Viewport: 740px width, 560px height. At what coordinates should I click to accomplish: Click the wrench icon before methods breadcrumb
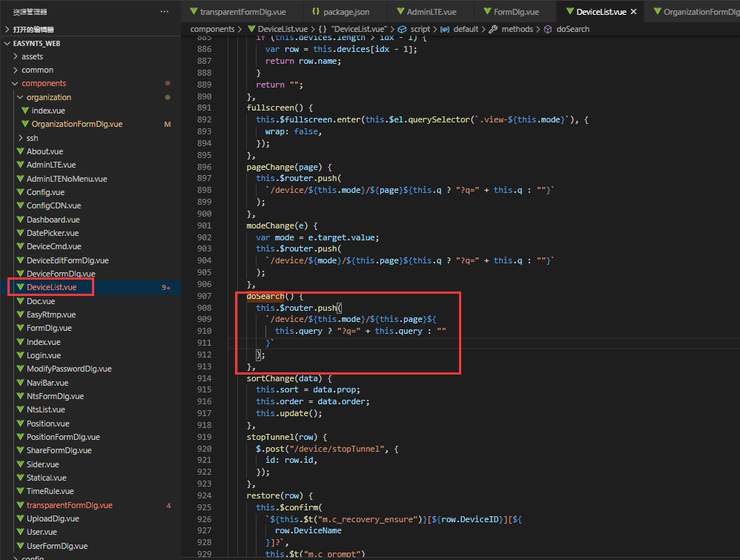[x=493, y=29]
